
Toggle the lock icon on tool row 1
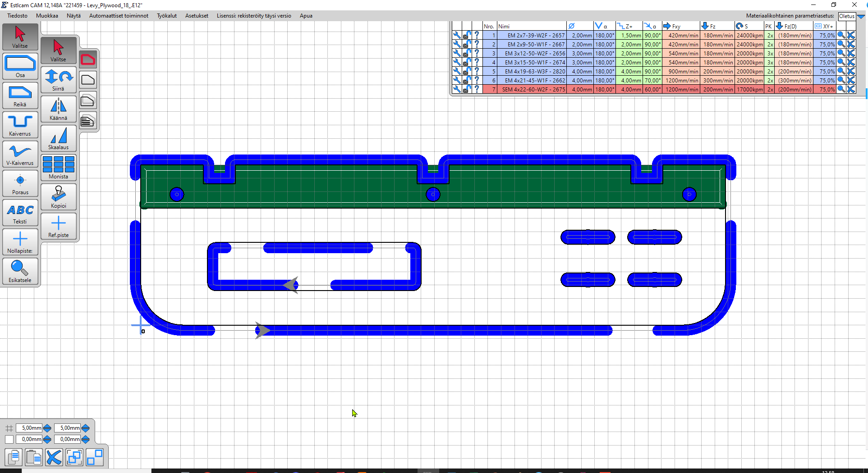click(467, 35)
